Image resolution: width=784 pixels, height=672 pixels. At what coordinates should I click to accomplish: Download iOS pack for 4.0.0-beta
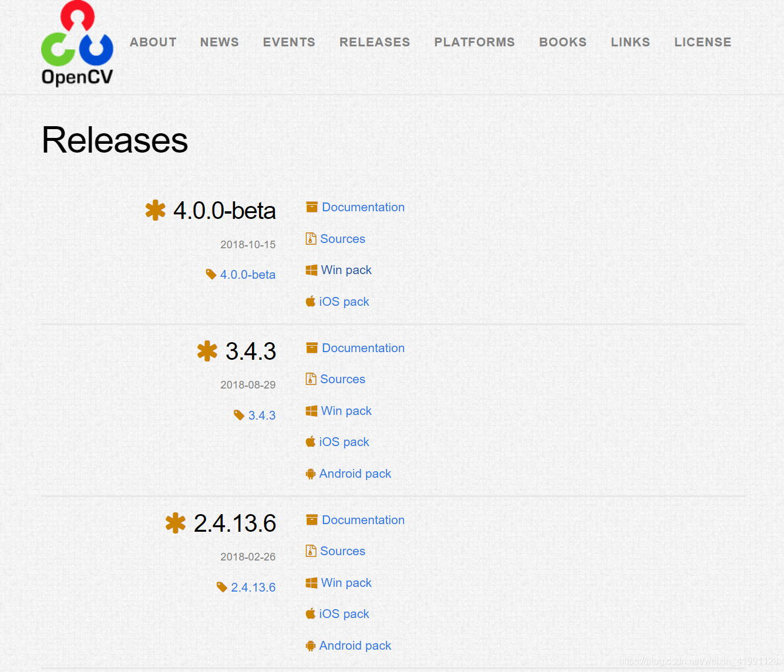tap(344, 302)
